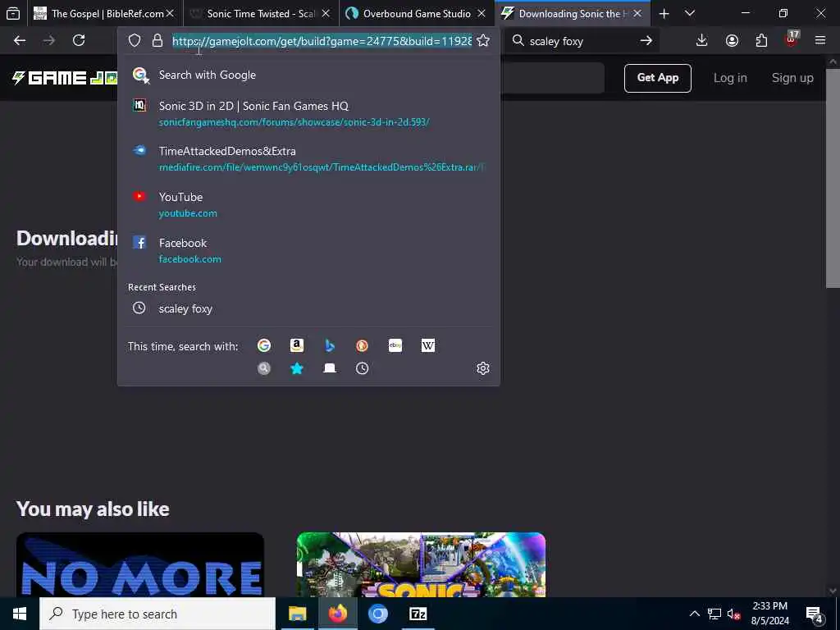Choose Search with Google suggestion
Screen dimensions: 840x630
click(308, 75)
